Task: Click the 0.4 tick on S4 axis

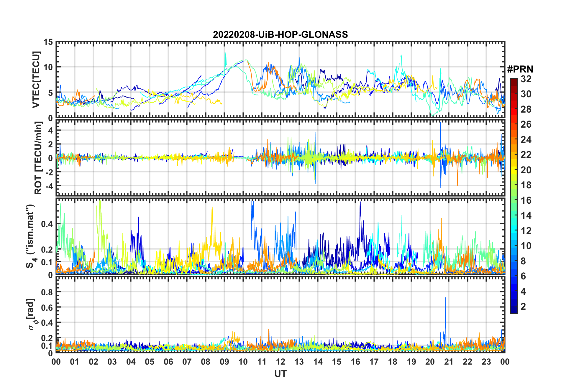Action: tap(47, 224)
